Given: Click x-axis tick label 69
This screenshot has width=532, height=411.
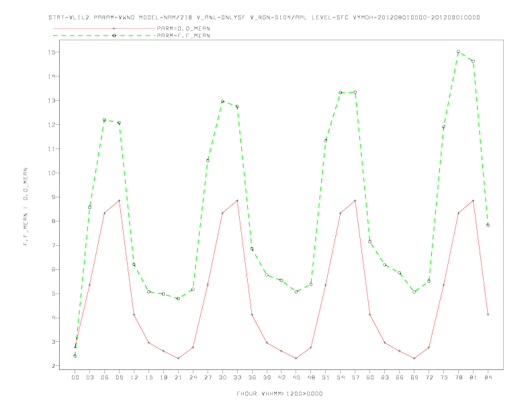Looking at the screenshot, I should (414, 377).
